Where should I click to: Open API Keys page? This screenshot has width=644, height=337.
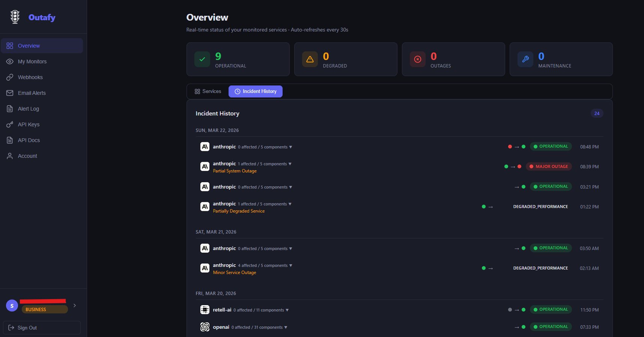(x=42, y=124)
